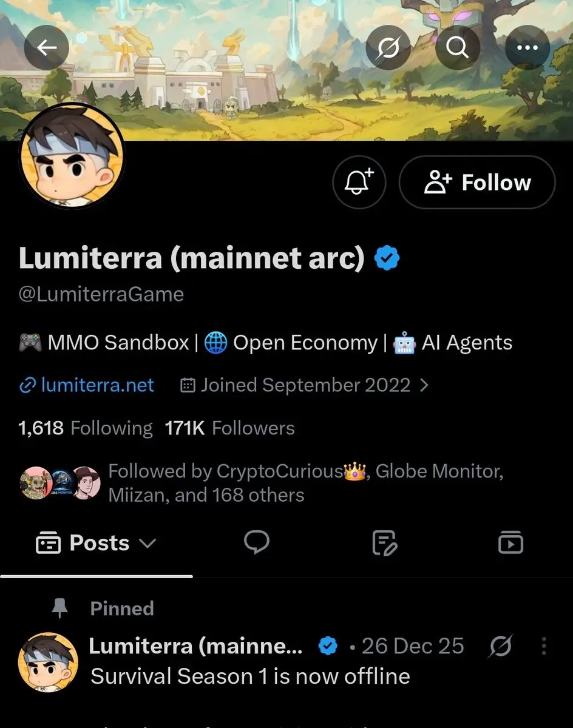Open the pinned post reading Survival Season 1
The width and height of the screenshot is (573, 728).
[x=250, y=676]
